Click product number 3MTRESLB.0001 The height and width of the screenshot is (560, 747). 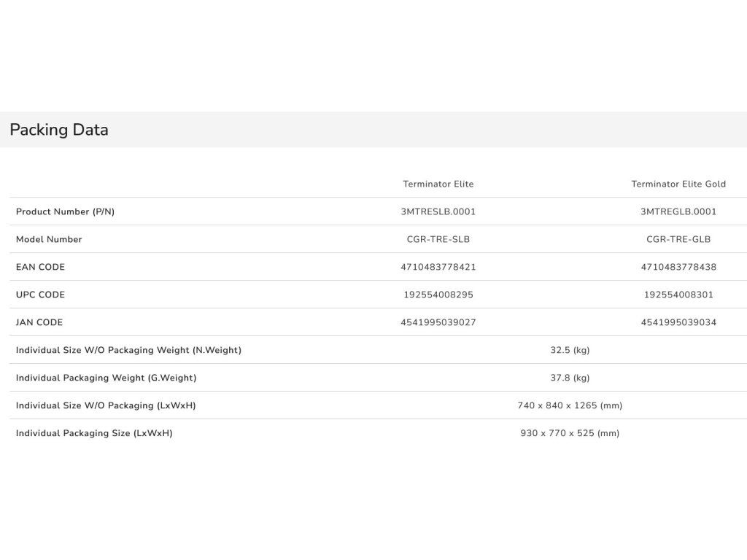(x=438, y=211)
